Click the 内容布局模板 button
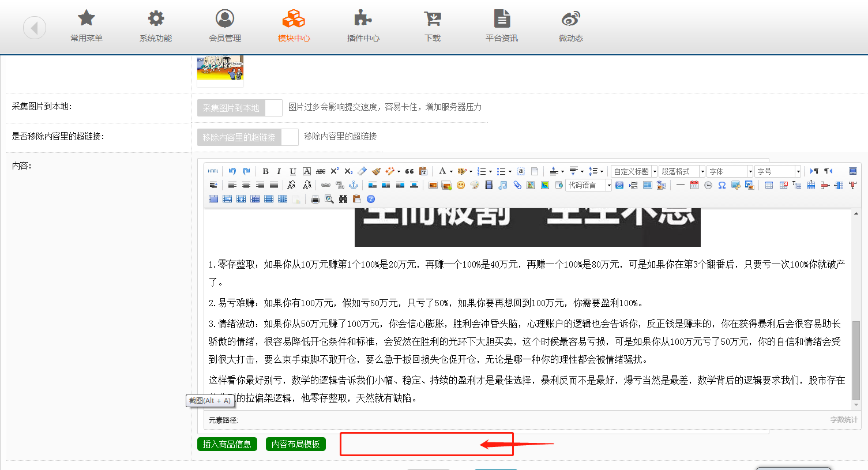868x470 pixels. pyautogui.click(x=296, y=444)
